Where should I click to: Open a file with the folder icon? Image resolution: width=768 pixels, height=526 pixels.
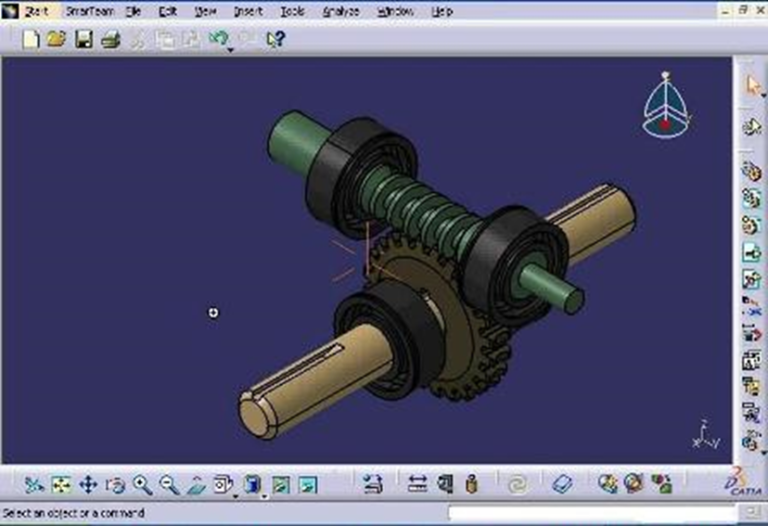[x=57, y=39]
